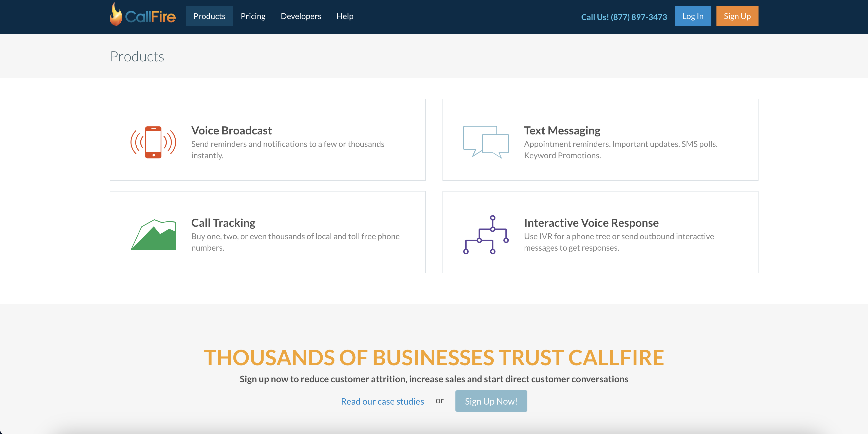This screenshot has height=434, width=868.
Task: Click 'Send reminders and notifications' description text
Action: 288,149
